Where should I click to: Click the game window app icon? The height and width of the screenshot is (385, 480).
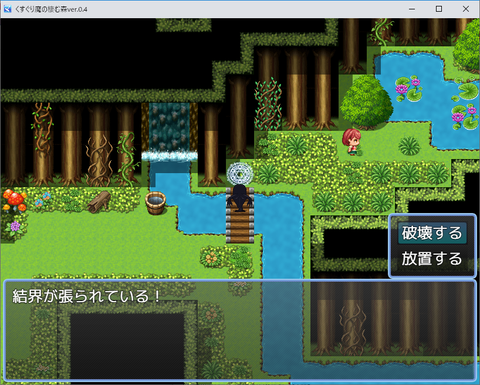click(x=7, y=9)
